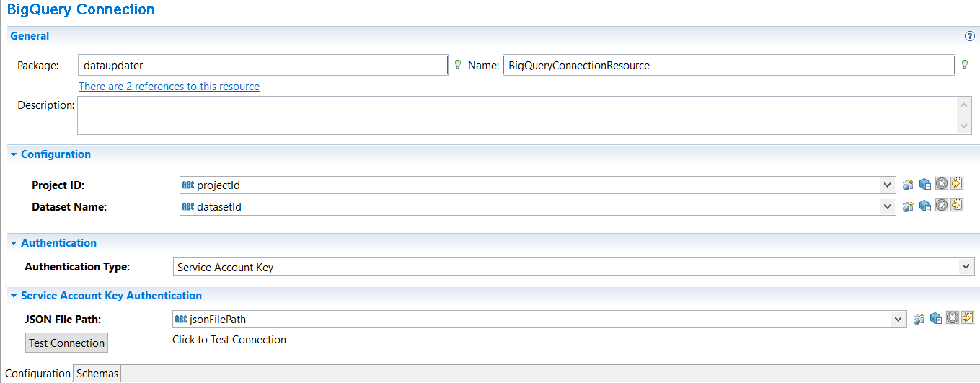Create a new module property for Project ID
This screenshot has width=980, height=383.
coord(909,185)
